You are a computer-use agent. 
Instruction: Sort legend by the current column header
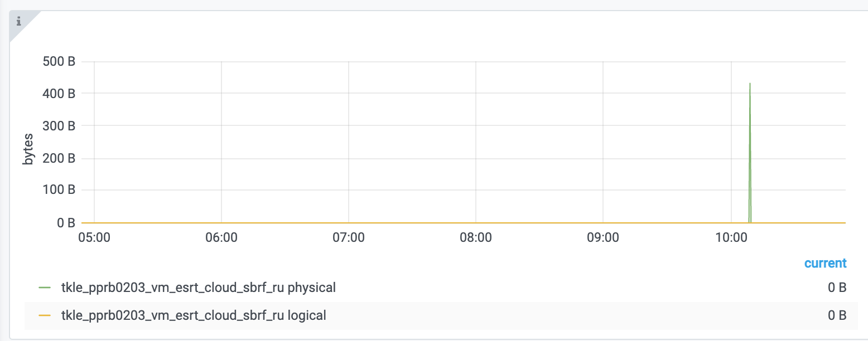click(825, 263)
